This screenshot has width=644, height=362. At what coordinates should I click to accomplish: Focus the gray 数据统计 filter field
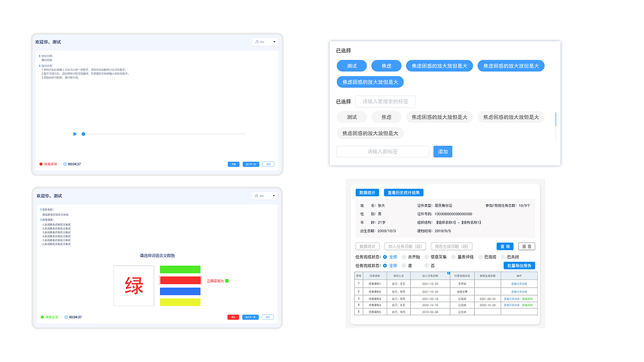368,246
